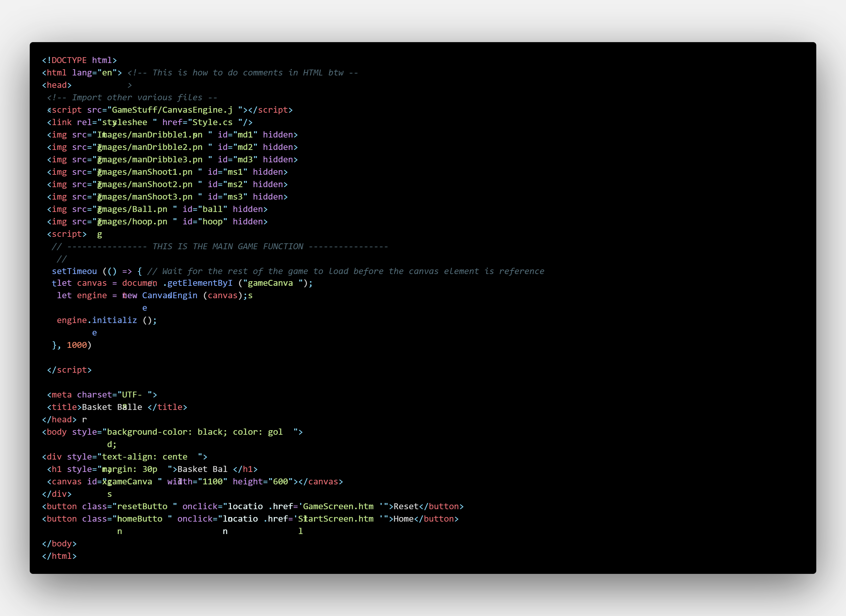
Task: Click the CanvasEngine script src line
Action: (x=170, y=110)
